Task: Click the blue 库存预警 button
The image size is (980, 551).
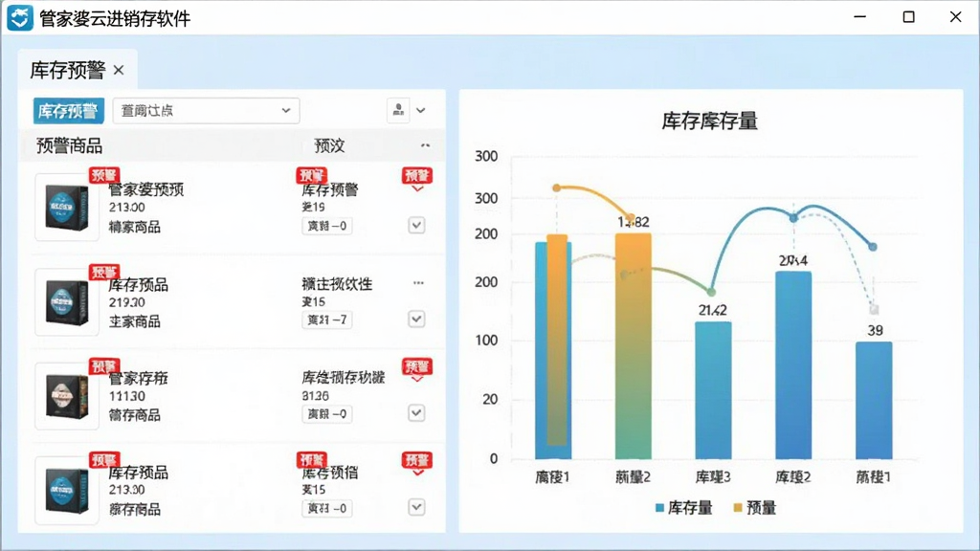Action: point(68,111)
